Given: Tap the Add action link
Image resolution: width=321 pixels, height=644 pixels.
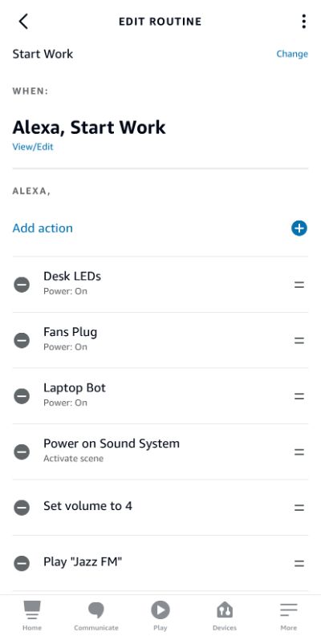Looking at the screenshot, I should pyautogui.click(x=43, y=229).
